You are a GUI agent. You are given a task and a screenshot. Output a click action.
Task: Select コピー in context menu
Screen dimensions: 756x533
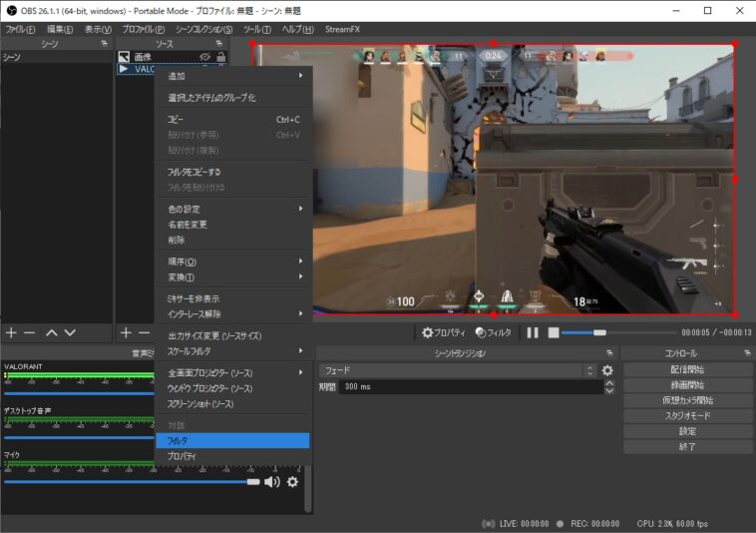pyautogui.click(x=232, y=120)
